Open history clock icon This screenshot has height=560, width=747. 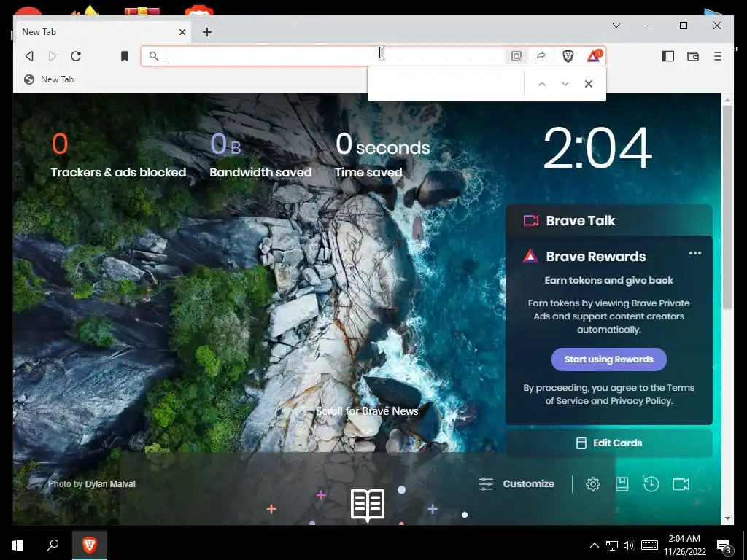[651, 484]
